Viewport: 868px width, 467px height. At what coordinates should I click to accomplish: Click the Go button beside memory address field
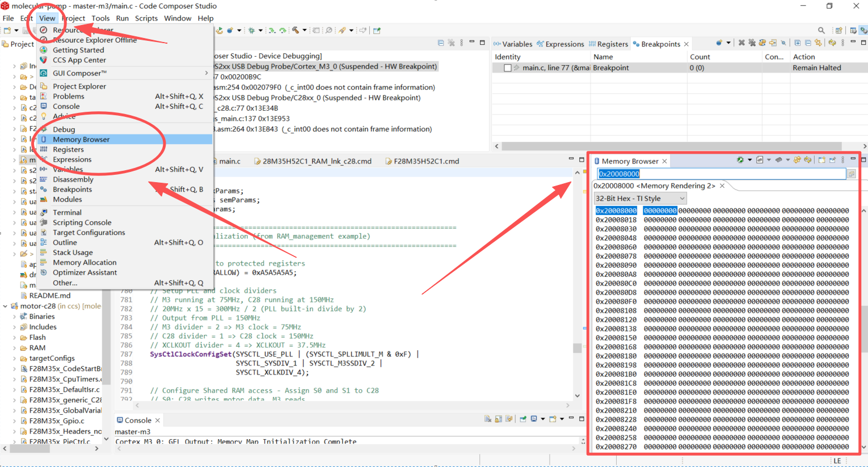[x=851, y=174]
